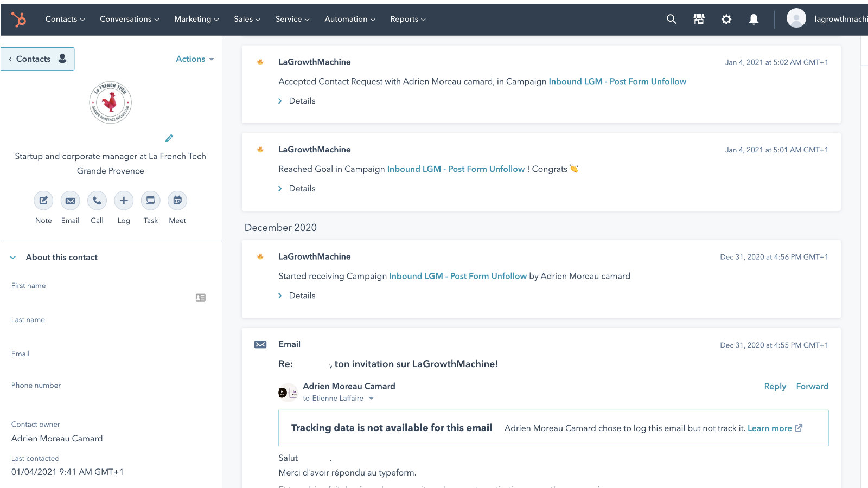Image resolution: width=868 pixels, height=488 pixels.
Task: Select the Email icon under the contact
Action: pos(70,200)
